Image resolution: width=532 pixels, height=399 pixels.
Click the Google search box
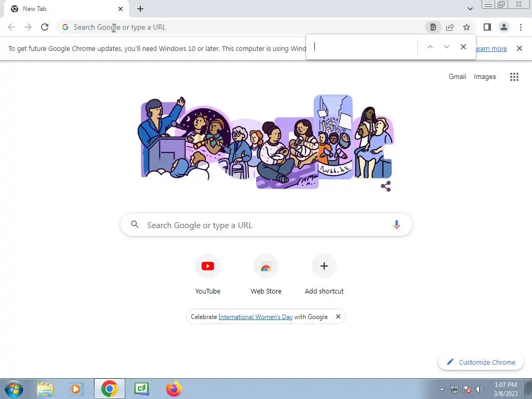(267, 224)
